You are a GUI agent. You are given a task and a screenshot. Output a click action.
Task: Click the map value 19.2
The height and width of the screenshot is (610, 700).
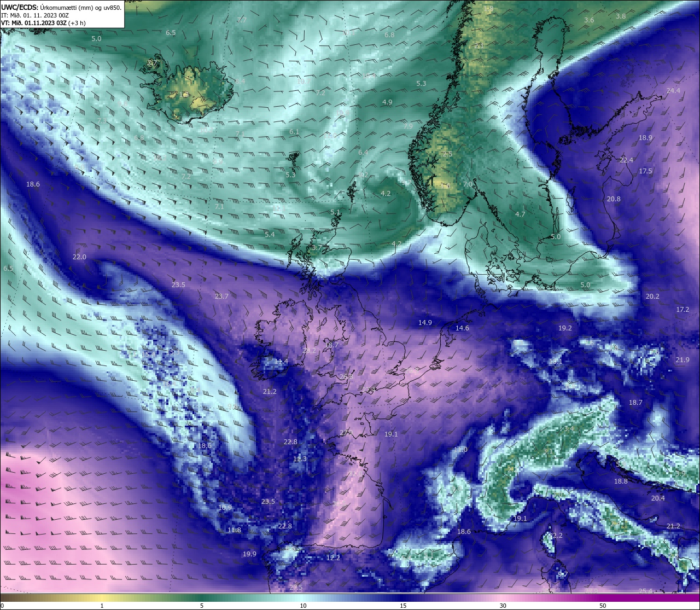pyautogui.click(x=565, y=328)
